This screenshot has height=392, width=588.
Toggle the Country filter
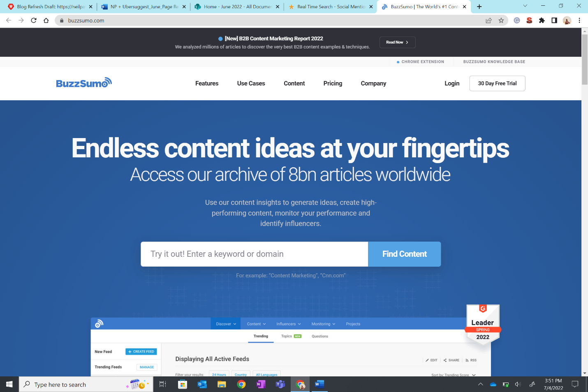click(x=241, y=374)
